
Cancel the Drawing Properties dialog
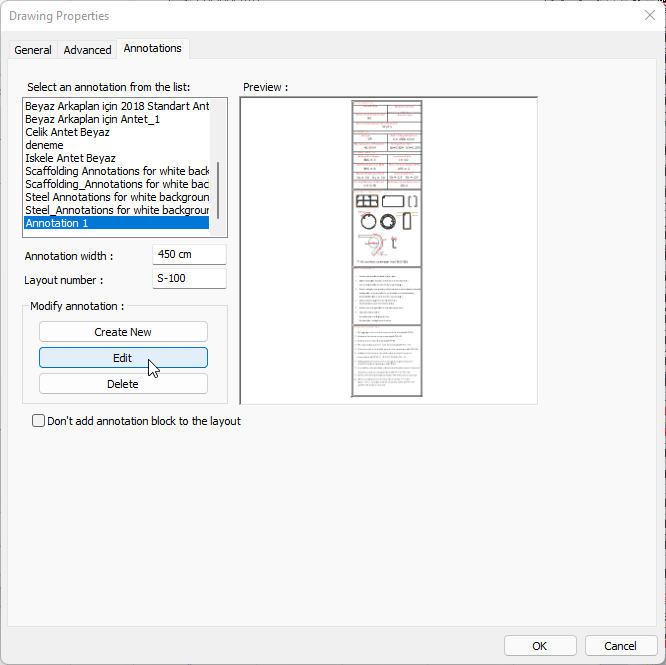click(620, 645)
